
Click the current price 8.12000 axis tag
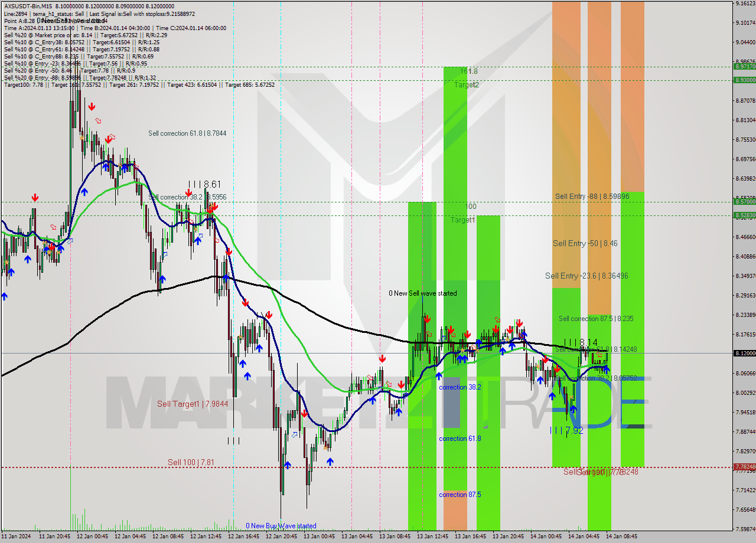(x=745, y=353)
